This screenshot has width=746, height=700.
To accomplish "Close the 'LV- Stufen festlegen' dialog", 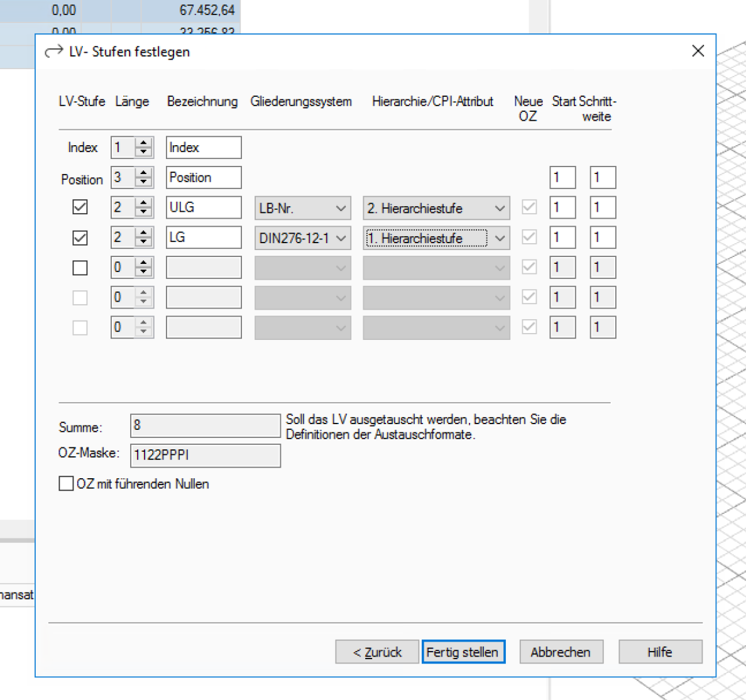I will point(698,51).
